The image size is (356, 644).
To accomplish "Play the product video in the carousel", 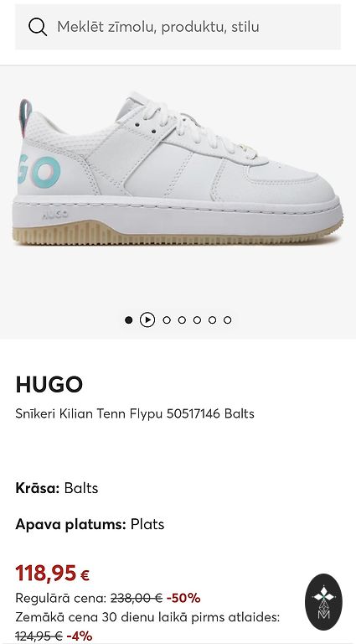I will click(x=147, y=320).
